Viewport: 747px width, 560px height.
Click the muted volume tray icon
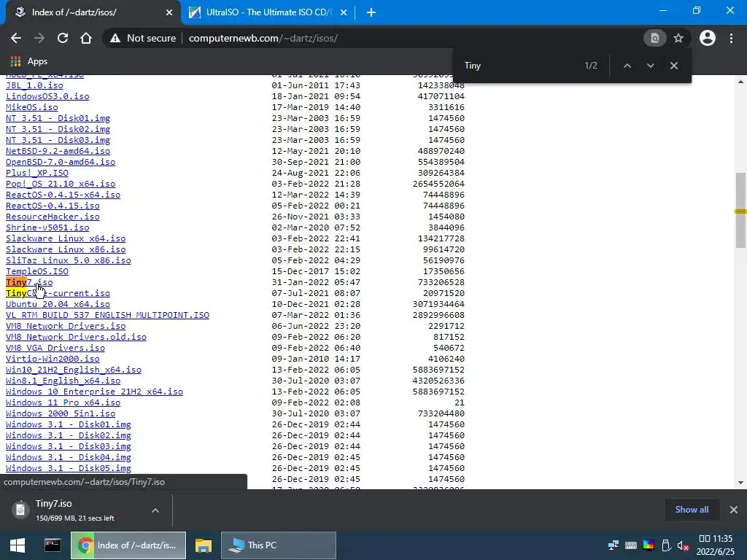point(683,545)
